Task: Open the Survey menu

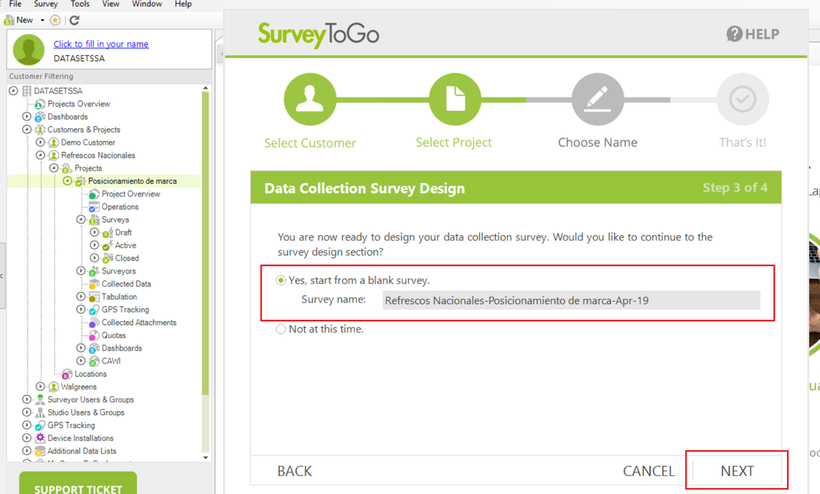Action: pos(45,4)
